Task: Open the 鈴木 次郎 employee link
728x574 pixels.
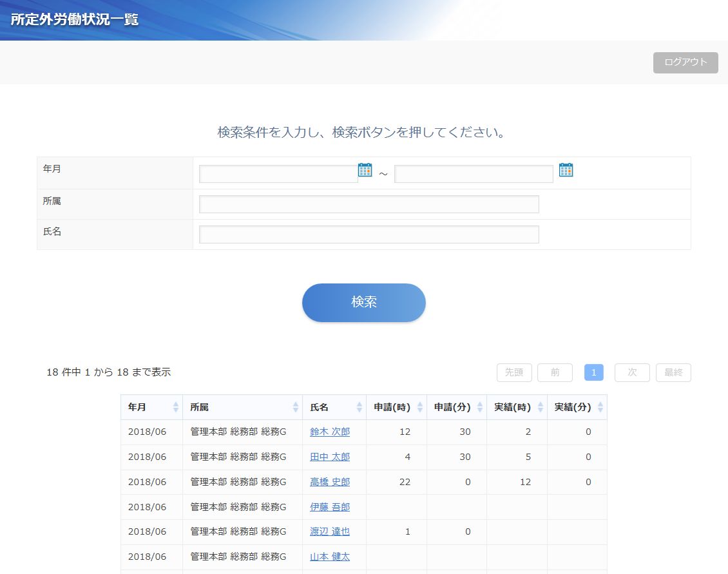Action: [330, 432]
